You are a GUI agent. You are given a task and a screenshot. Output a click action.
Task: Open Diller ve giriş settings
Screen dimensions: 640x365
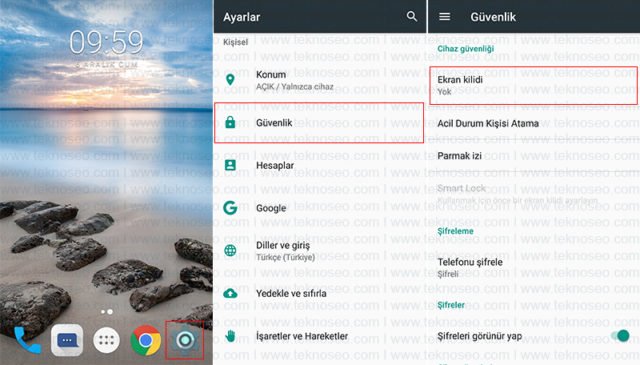pyautogui.click(x=320, y=251)
